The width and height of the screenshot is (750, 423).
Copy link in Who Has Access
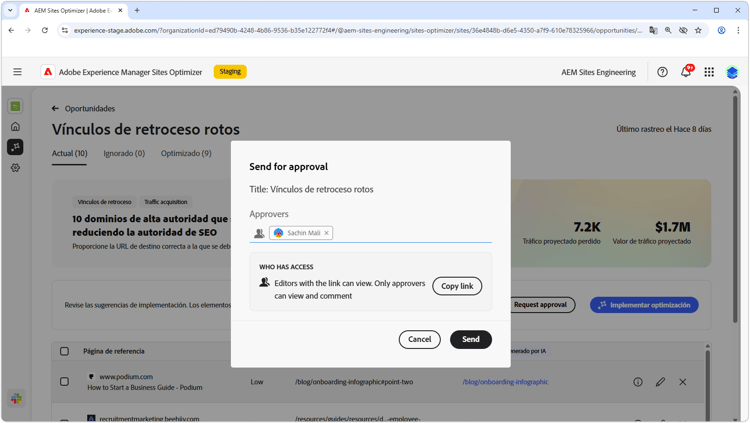point(457,286)
